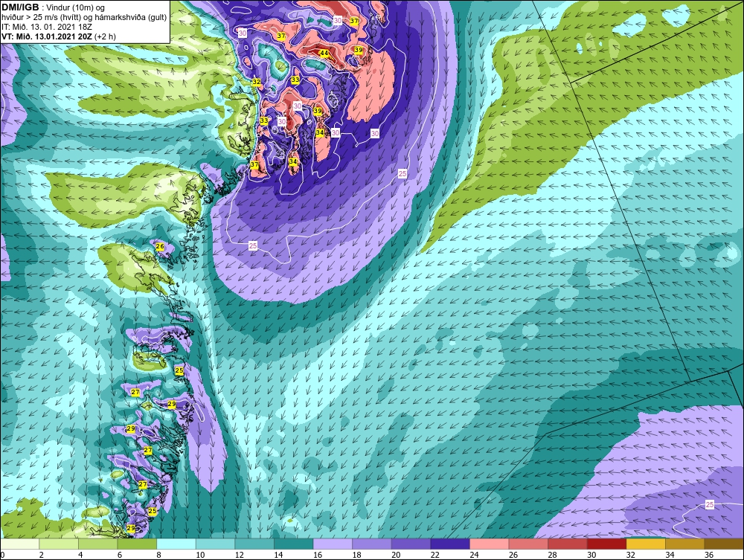Select the scale tick label 20
Viewport: 744px width, 560px height.
pyautogui.click(x=396, y=555)
